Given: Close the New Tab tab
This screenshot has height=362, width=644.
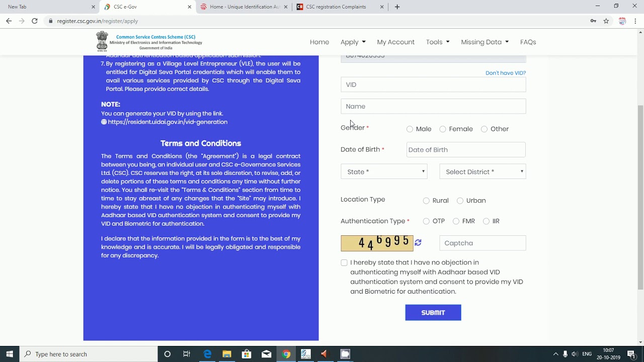Looking at the screenshot, I should click(x=93, y=7).
